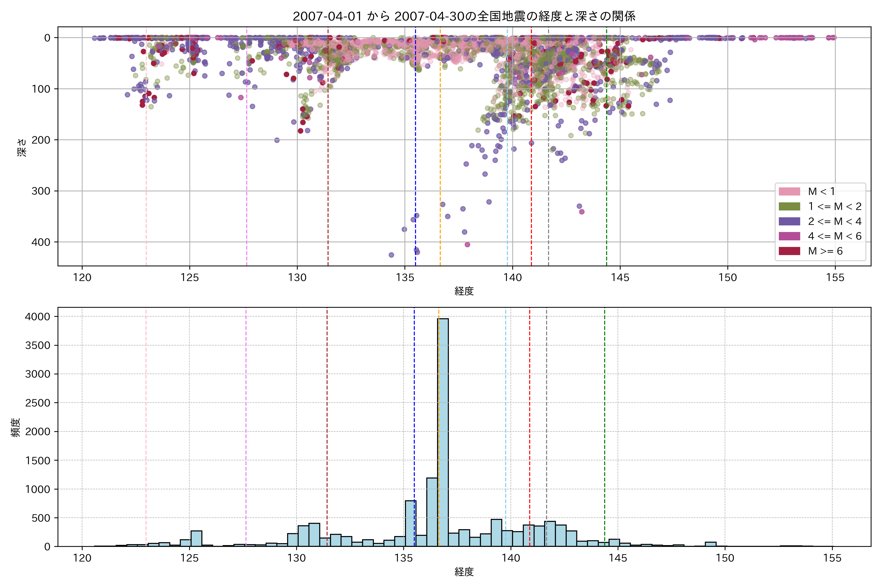Screen dimensions: 882x588
Task: Click the purple 2 <= M < 4 legend swatch
Action: click(789, 221)
